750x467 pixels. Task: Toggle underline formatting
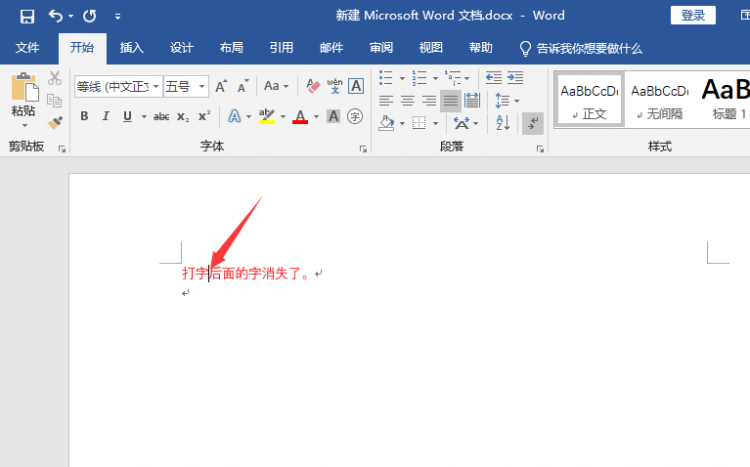click(127, 116)
